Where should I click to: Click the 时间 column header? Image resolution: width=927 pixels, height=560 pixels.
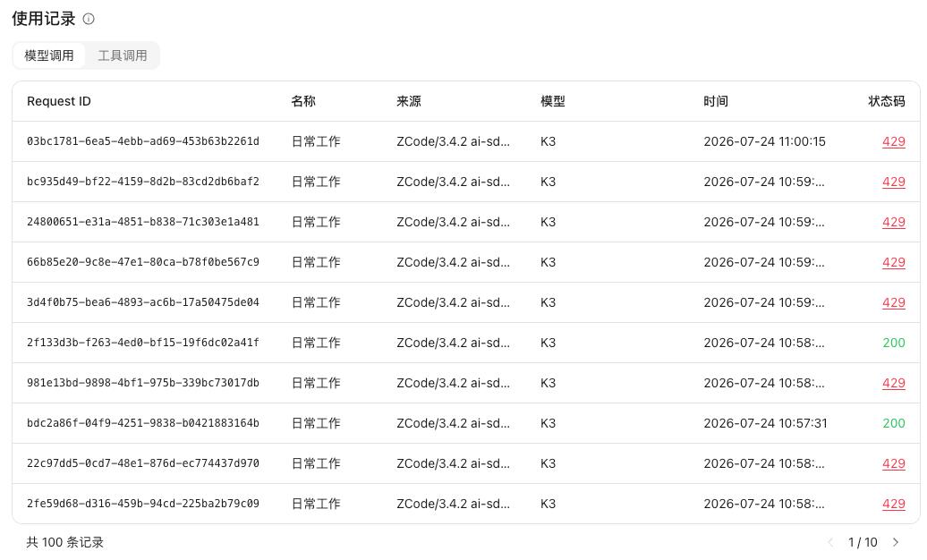tap(715, 101)
